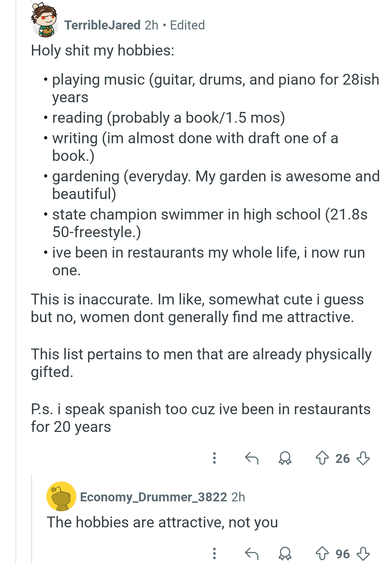392x564 pixels.
Task: Reply to TerribleJared's comment using arrow icon
Action: [x=251, y=458]
